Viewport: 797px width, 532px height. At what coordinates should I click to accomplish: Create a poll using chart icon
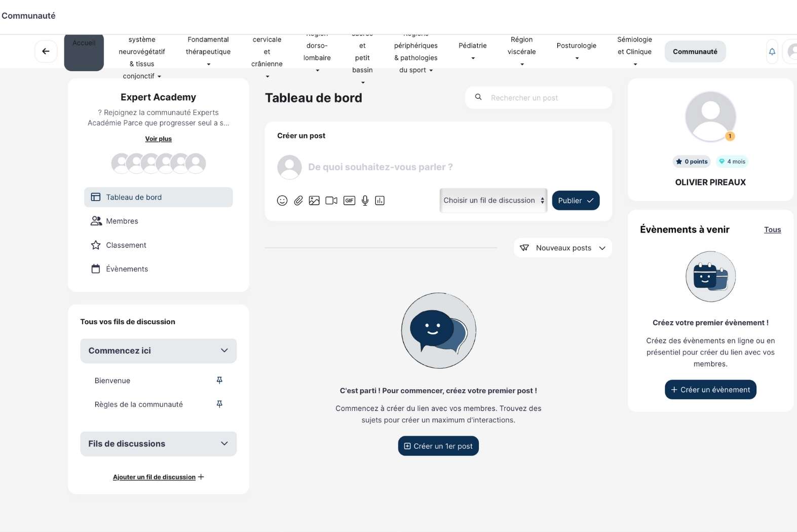(379, 201)
